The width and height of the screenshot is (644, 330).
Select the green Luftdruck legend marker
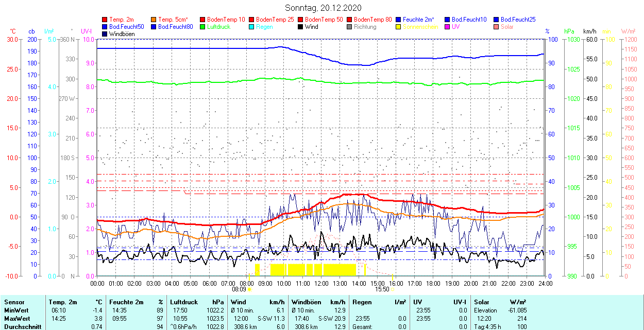(x=203, y=27)
